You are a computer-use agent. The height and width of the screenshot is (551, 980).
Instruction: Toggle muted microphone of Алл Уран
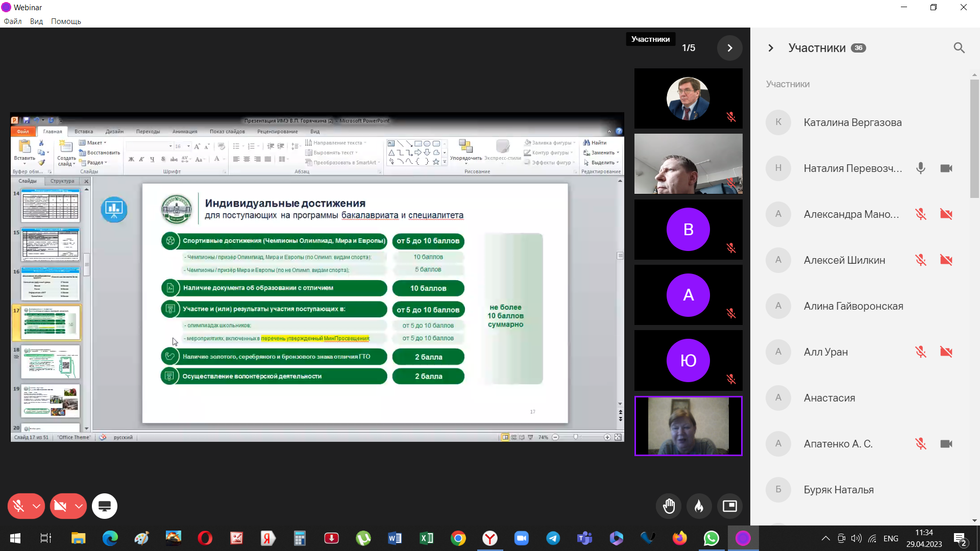920,352
